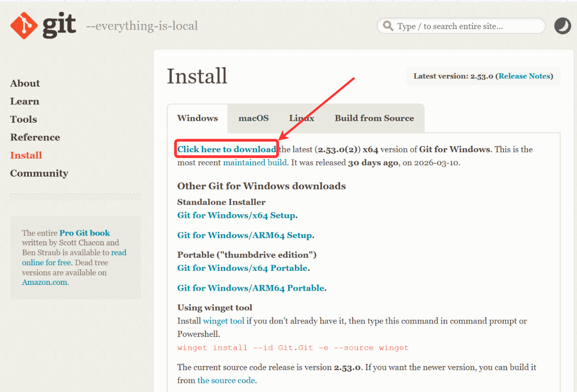Open the Amazon.com link
Image resolution: width=577 pixels, height=392 pixels.
pos(45,282)
